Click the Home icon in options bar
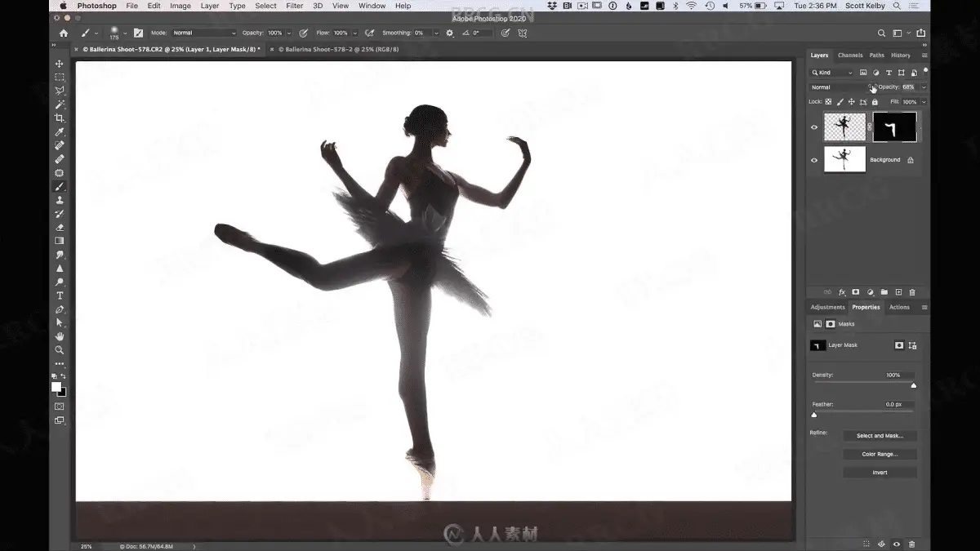The width and height of the screenshot is (980, 551). (64, 33)
